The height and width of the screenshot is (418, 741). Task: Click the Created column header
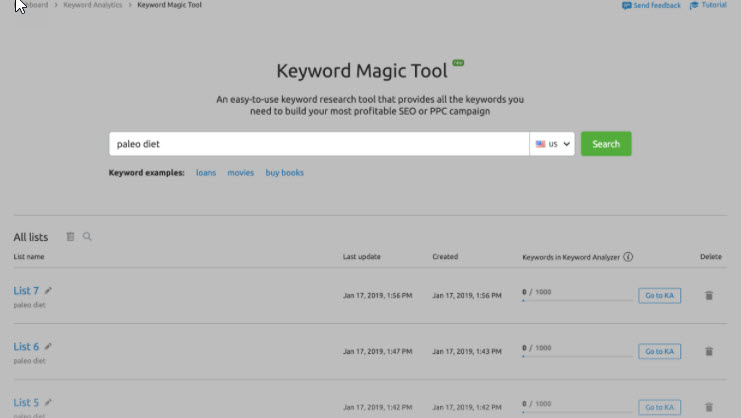click(x=445, y=256)
